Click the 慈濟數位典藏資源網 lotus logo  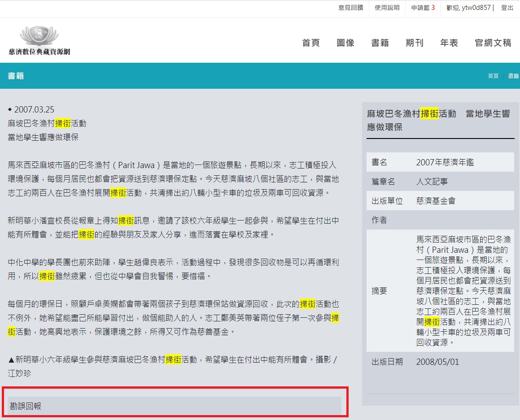(39, 40)
